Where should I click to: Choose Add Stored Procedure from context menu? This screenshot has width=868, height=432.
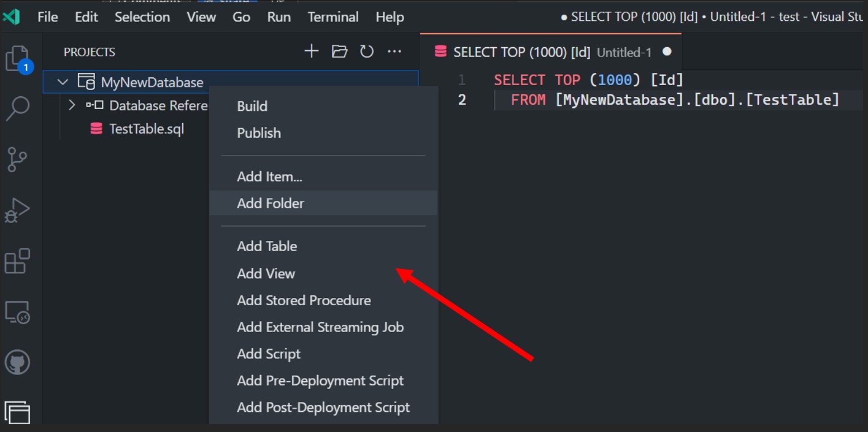click(304, 300)
